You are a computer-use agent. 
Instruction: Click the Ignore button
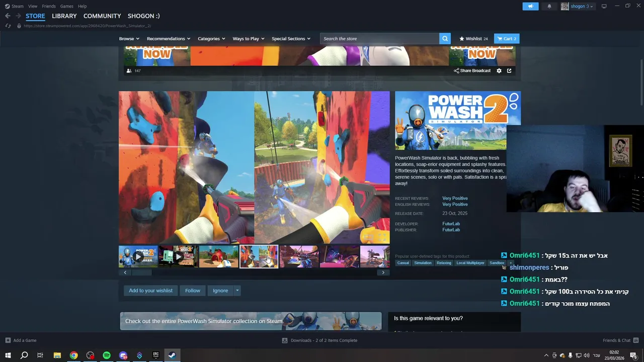click(220, 291)
